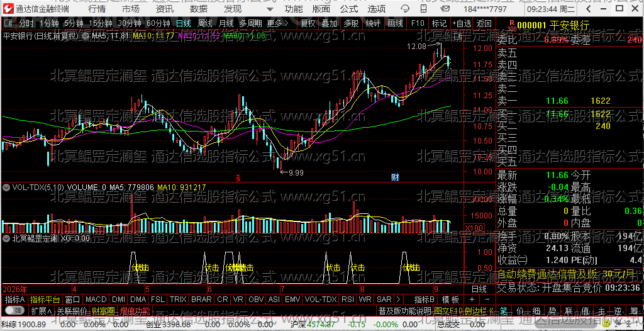
Task: Select the DMI indicator tab
Action: tap(119, 300)
